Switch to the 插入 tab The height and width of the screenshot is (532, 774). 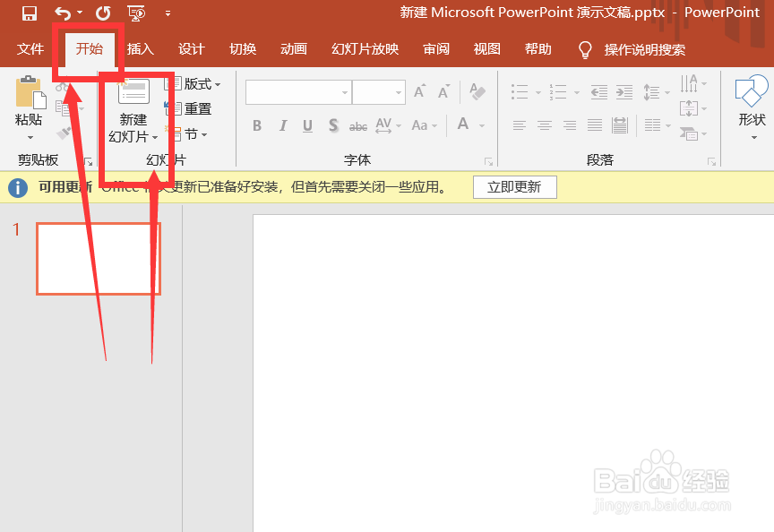(x=140, y=49)
